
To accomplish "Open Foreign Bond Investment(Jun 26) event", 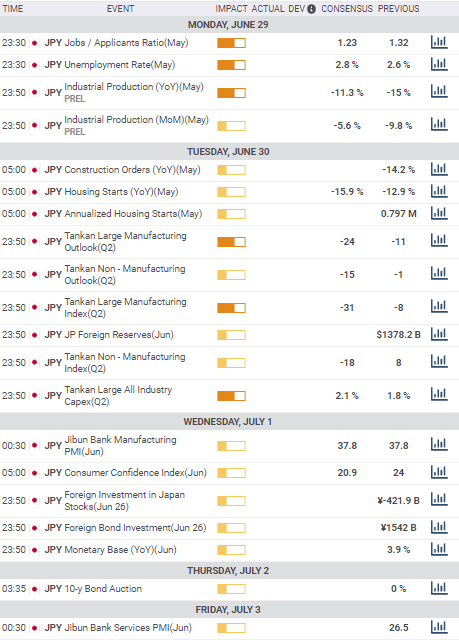I will click(x=135, y=527).
